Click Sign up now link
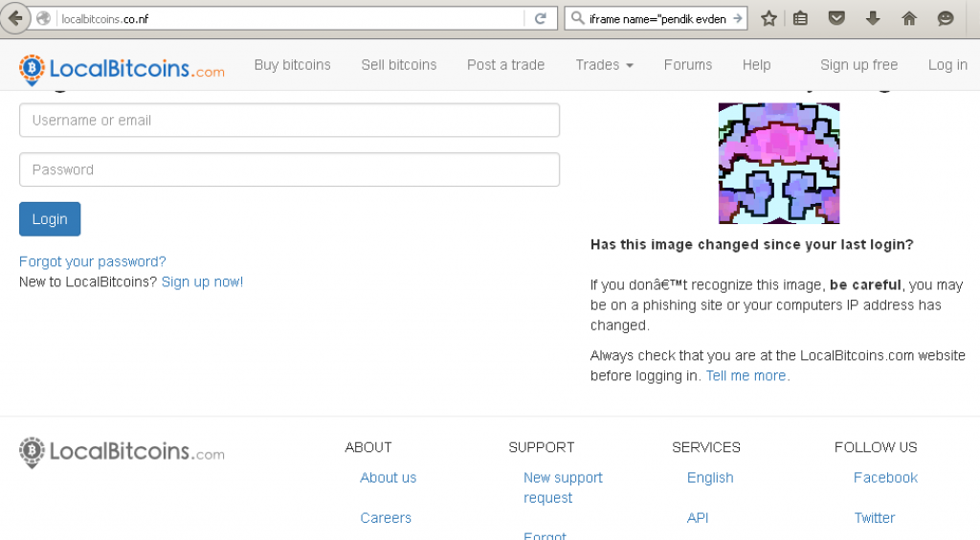The height and width of the screenshot is (540, 980). pos(203,281)
